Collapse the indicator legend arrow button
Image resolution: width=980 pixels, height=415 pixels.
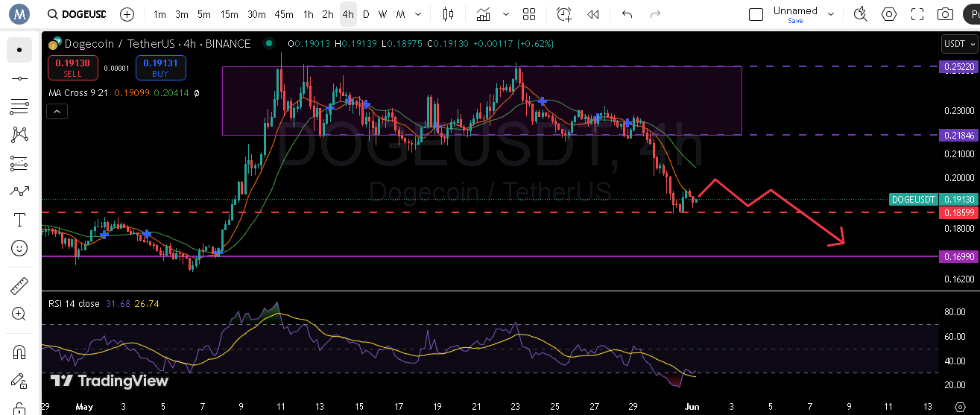(57, 112)
